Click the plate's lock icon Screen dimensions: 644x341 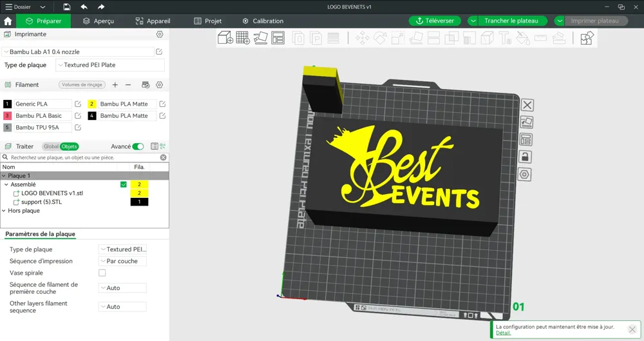pyautogui.click(x=525, y=157)
